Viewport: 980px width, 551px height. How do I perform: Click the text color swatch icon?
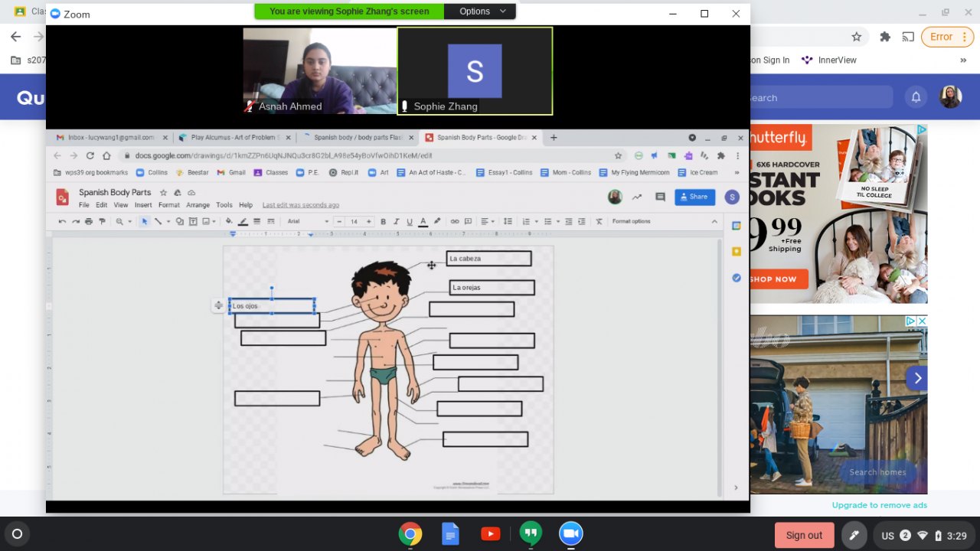[x=423, y=222]
